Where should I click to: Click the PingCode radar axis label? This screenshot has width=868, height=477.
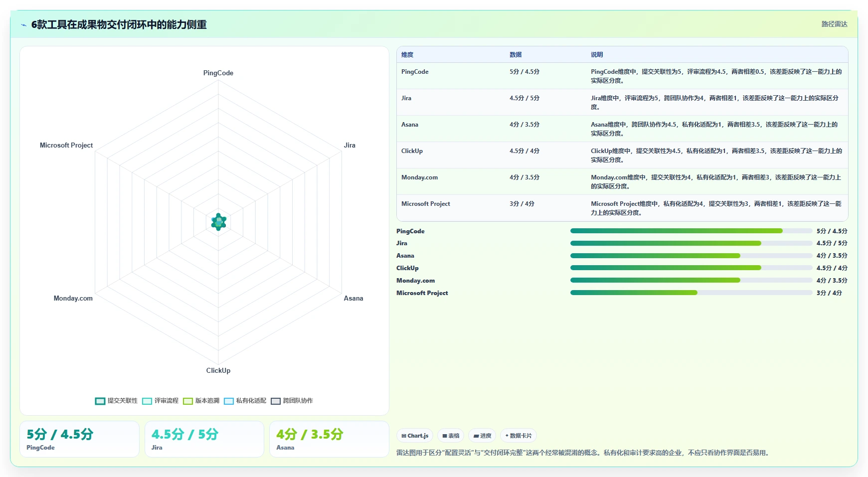coord(218,73)
